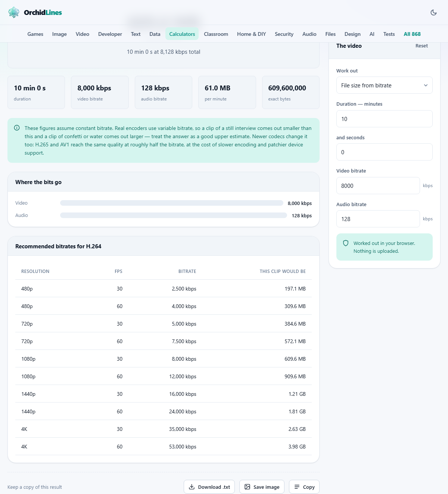Viewport: 448px width, 494px height.
Task: Open the Audio category
Action: click(x=309, y=34)
